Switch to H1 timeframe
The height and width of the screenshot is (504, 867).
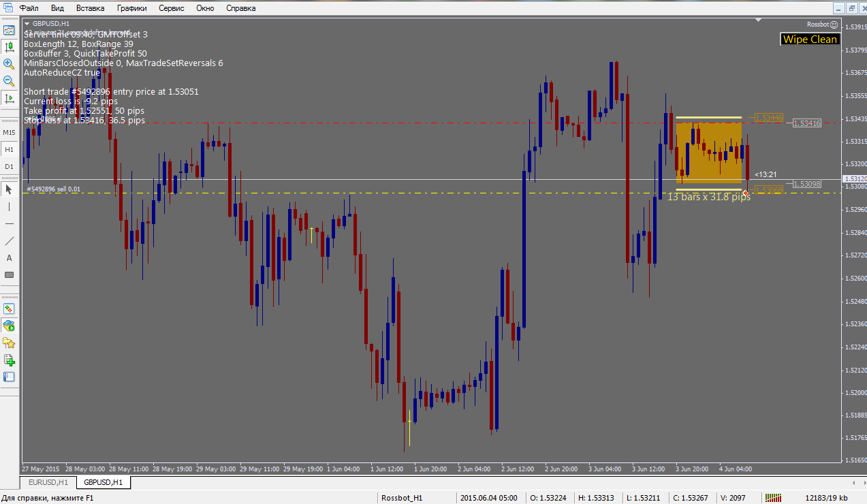(9, 149)
